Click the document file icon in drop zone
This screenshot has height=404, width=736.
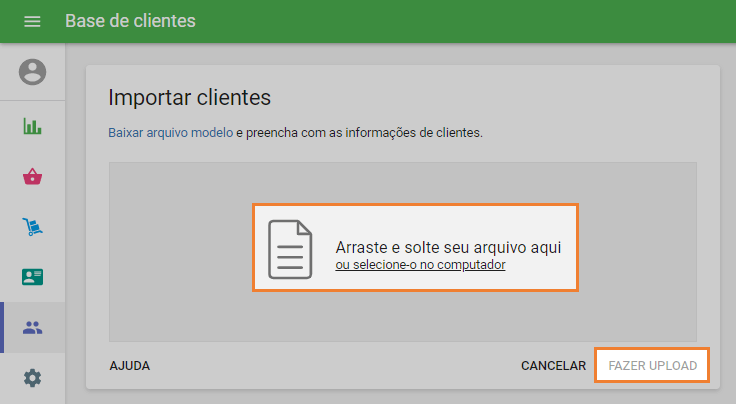[x=290, y=249]
